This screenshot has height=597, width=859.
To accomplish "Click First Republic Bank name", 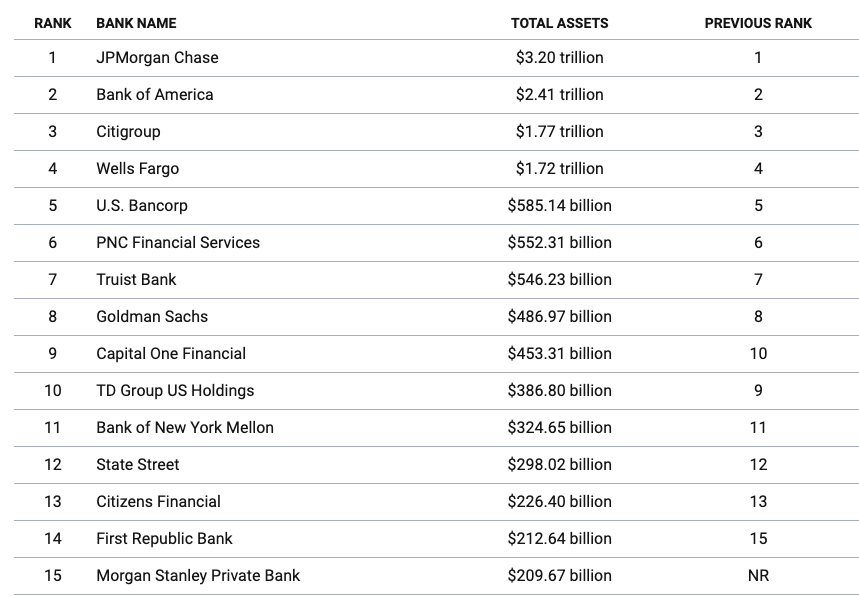I will (x=164, y=539).
